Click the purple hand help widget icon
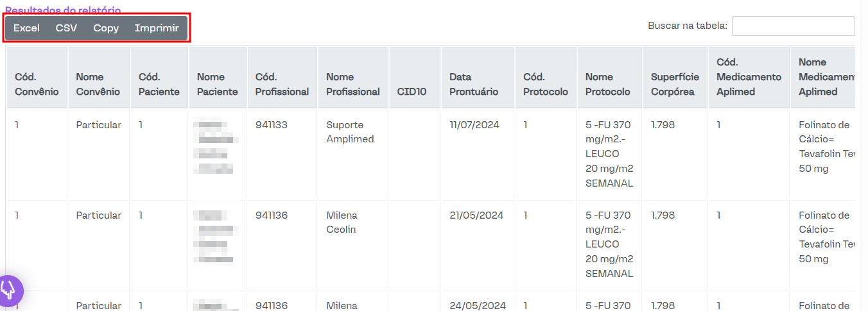The height and width of the screenshot is (311, 868). (x=9, y=290)
